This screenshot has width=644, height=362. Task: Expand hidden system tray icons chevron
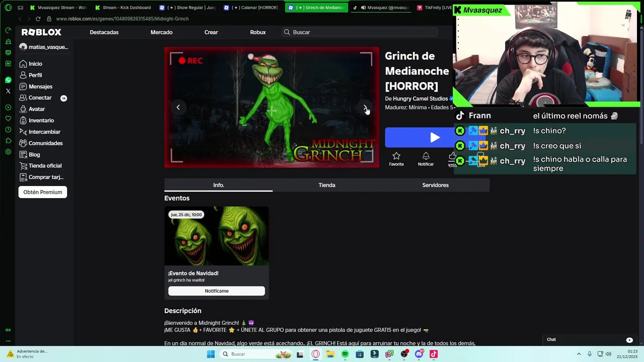[x=579, y=354]
